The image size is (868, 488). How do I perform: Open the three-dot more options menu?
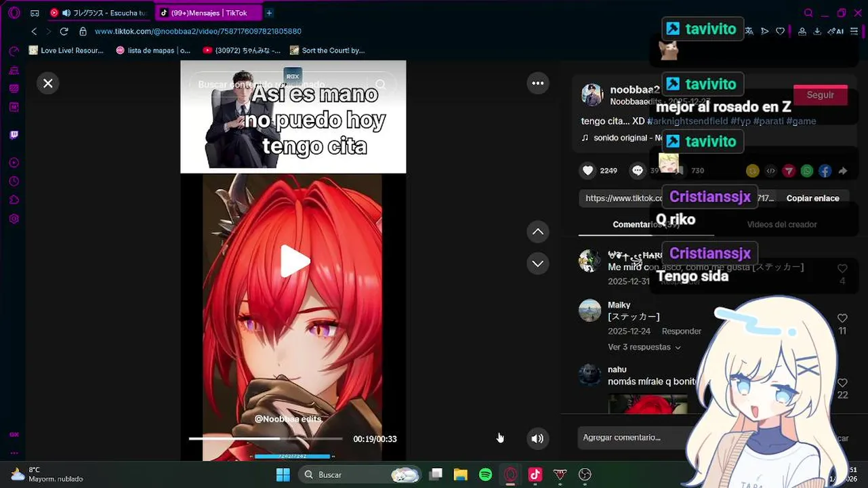[x=538, y=83]
